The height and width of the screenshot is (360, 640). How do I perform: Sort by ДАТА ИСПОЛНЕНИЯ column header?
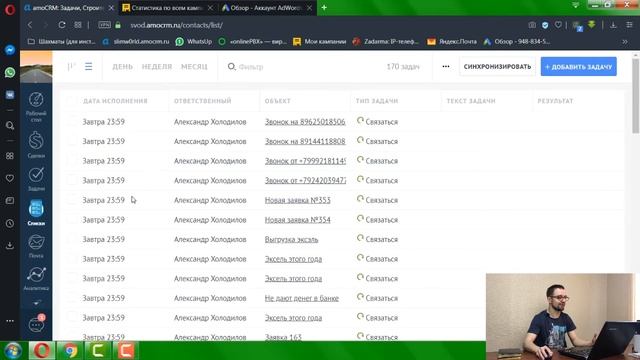(x=115, y=101)
